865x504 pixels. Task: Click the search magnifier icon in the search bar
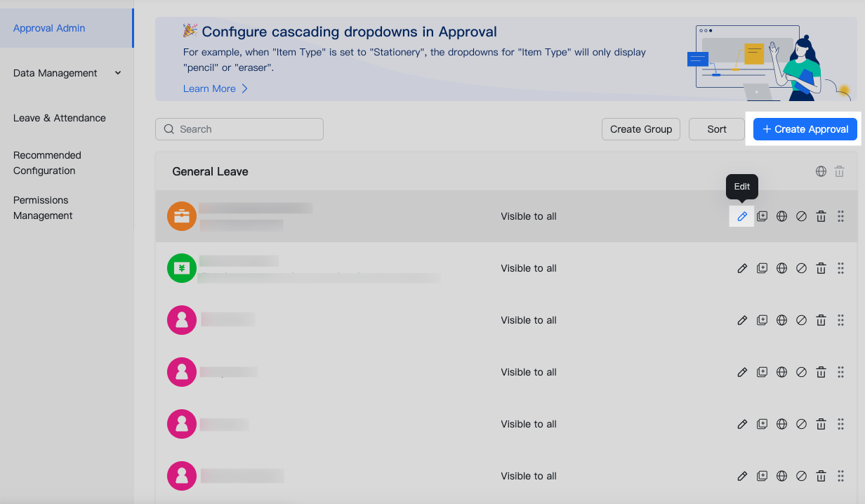[x=169, y=129]
